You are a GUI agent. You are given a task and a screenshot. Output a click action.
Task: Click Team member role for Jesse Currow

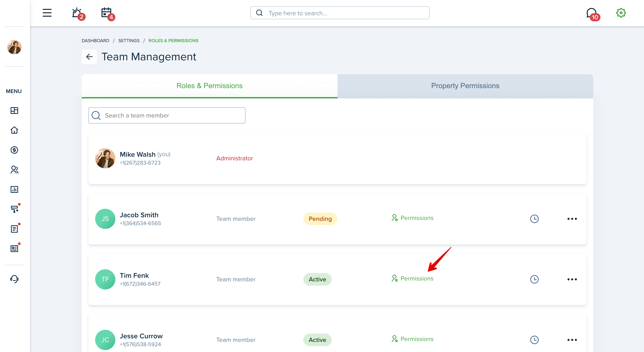(x=236, y=340)
